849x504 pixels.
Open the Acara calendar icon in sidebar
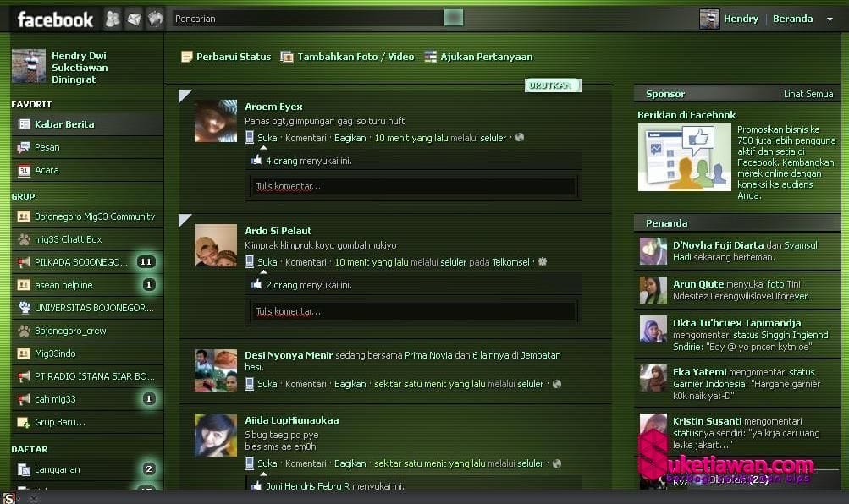click(24, 170)
